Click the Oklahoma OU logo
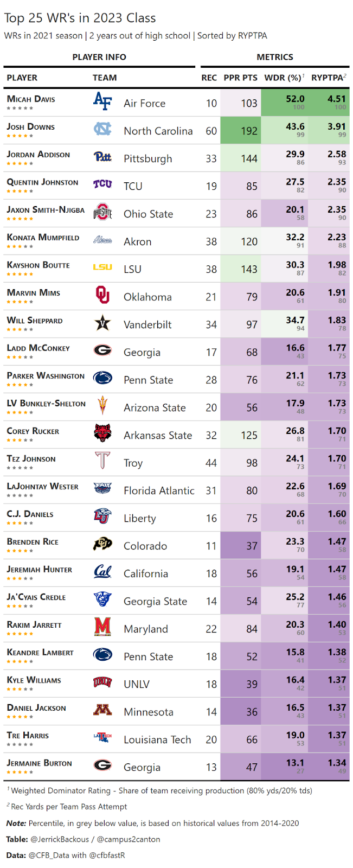The height and width of the screenshot is (868, 353). point(102,295)
